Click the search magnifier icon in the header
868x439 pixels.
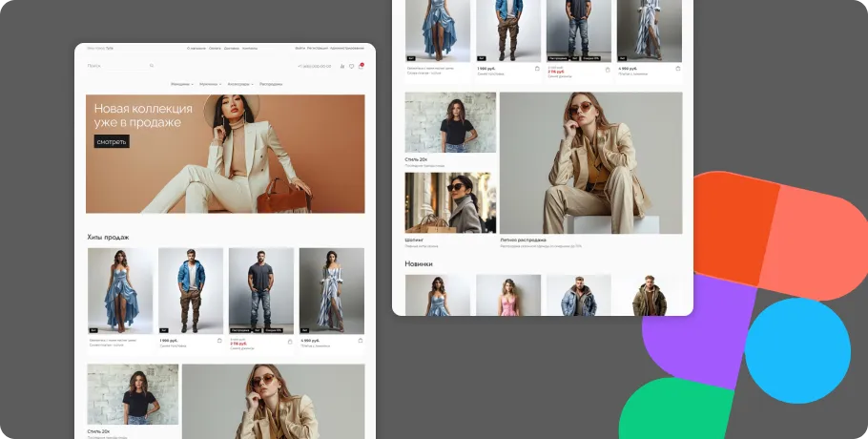[x=151, y=66]
